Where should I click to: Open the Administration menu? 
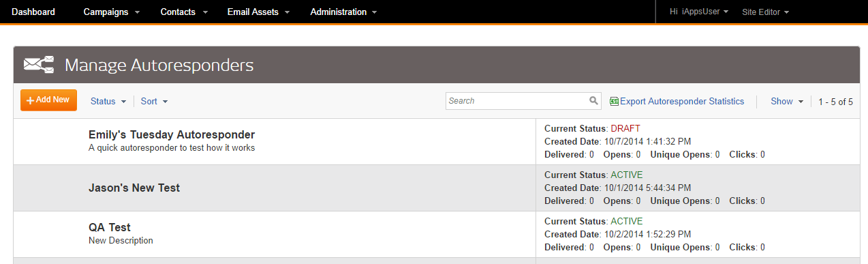[x=343, y=12]
